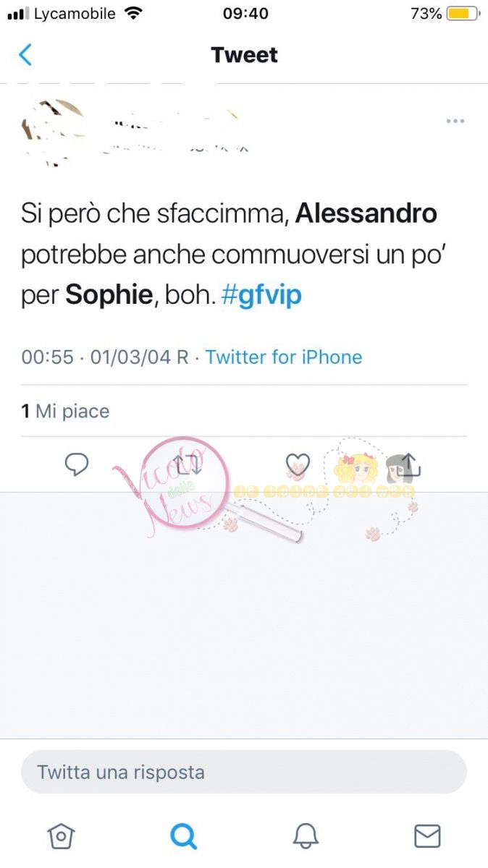This screenshot has height=868, width=488.
Task: Tap the share upload icon
Action: (409, 464)
